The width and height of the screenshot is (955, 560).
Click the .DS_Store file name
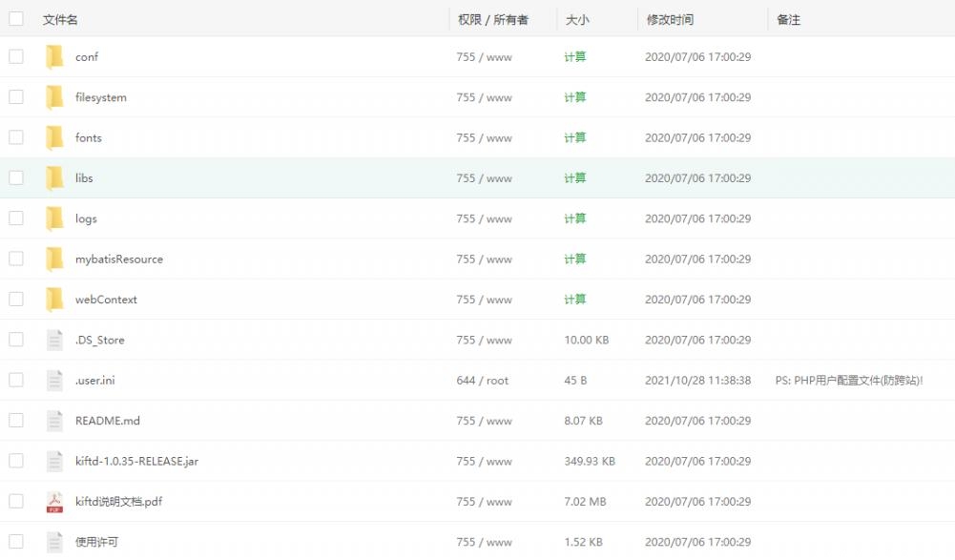[100, 340]
